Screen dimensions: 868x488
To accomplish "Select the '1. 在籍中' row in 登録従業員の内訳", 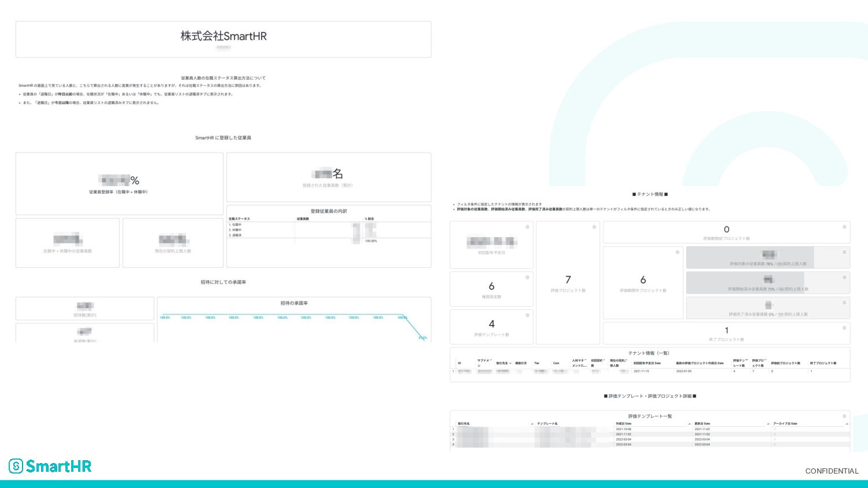I will 329,224.
